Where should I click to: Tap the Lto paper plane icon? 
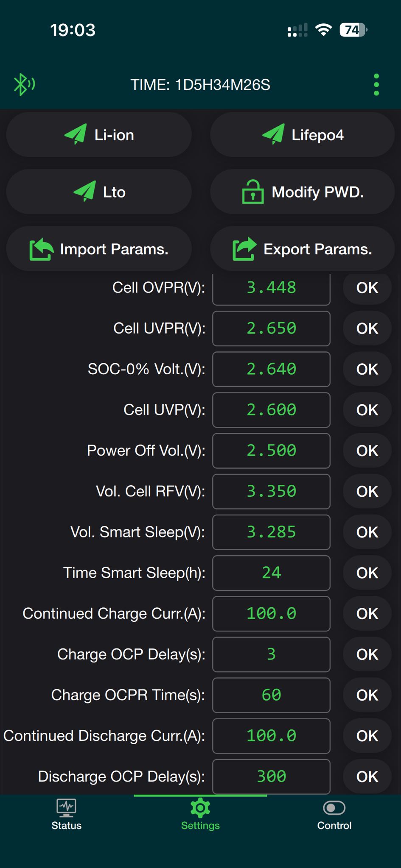pyautogui.click(x=84, y=191)
